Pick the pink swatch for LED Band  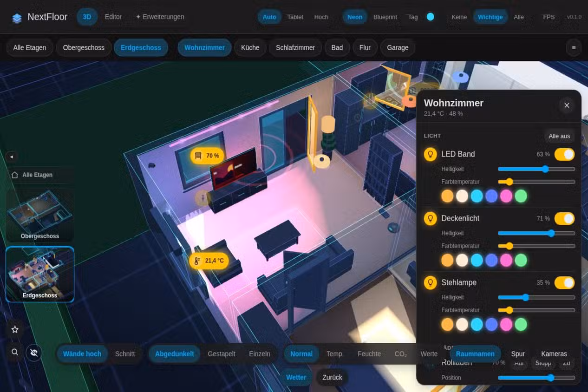click(506, 196)
